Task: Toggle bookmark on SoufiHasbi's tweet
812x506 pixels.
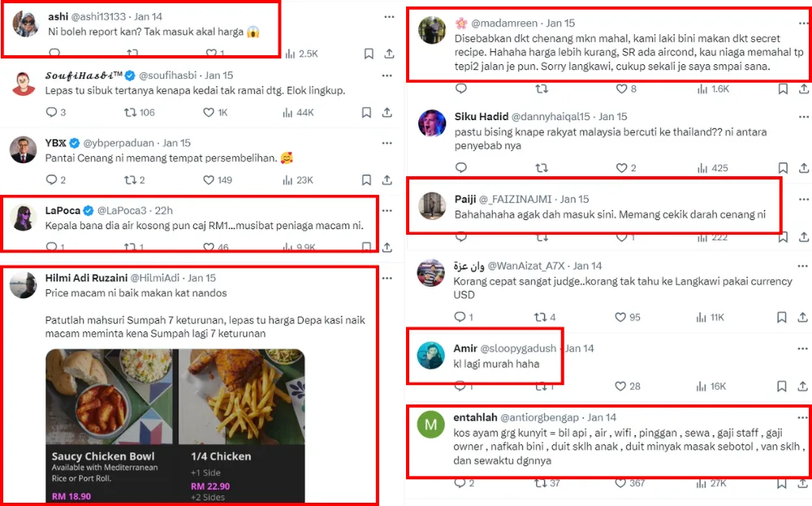Action: click(368, 112)
